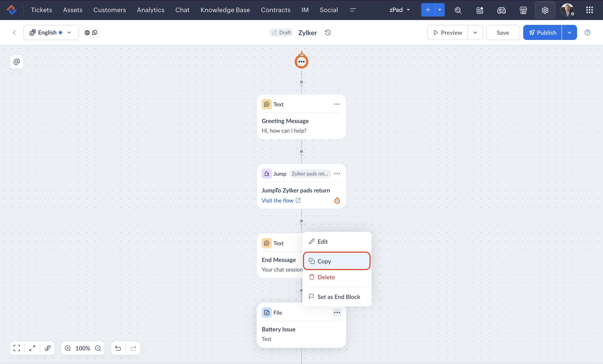Click the fit-to-screen icon
The width and height of the screenshot is (603, 364).
pyautogui.click(x=17, y=348)
